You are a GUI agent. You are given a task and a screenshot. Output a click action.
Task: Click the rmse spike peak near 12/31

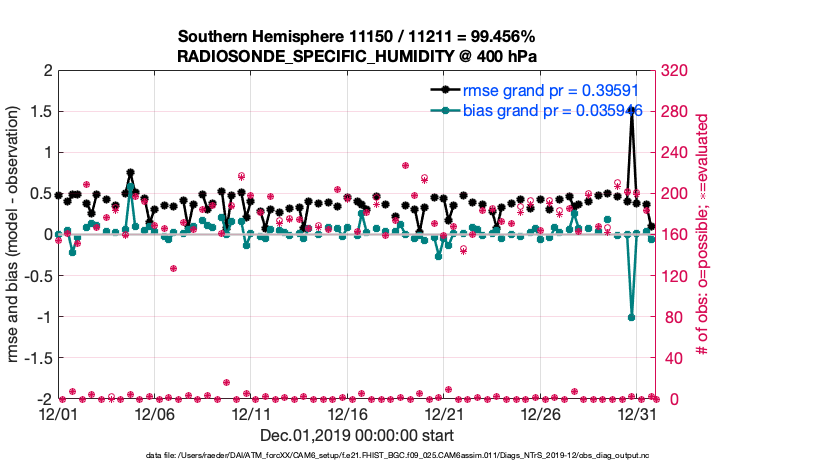631,111
